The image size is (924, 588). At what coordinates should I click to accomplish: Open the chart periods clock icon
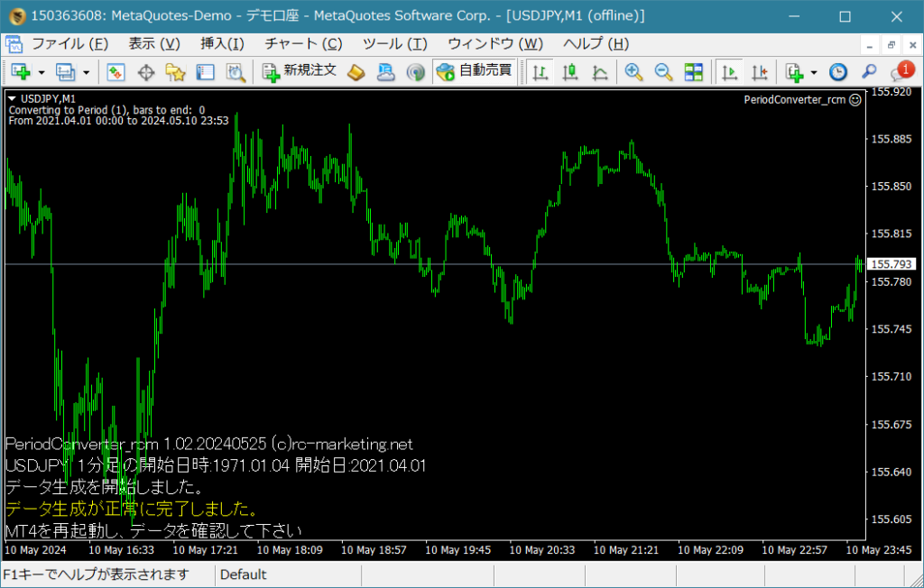click(x=838, y=72)
